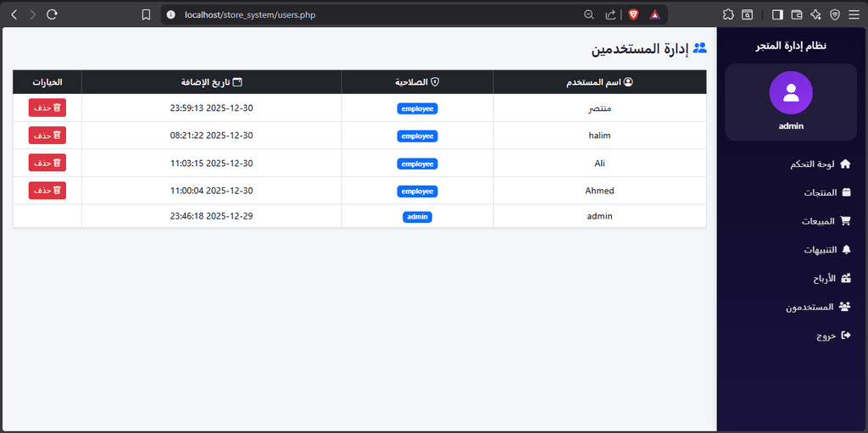Click the username cell Ahmed
The image size is (868, 433).
[x=599, y=191]
